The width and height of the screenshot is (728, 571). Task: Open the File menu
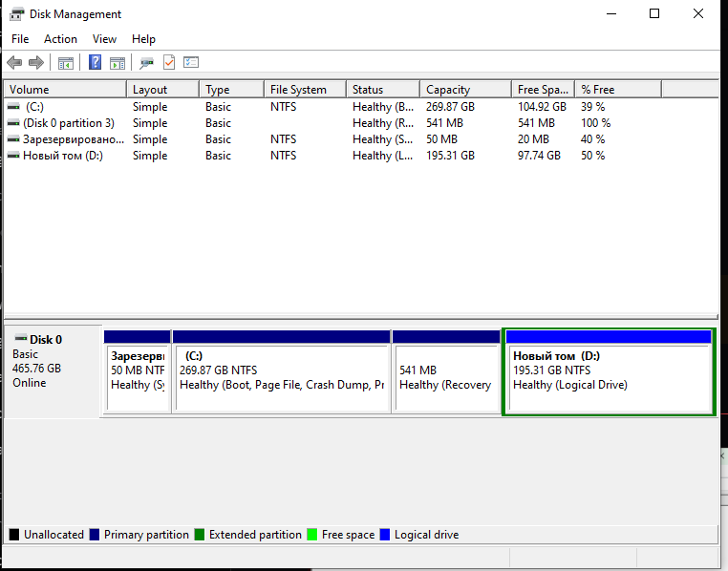point(20,39)
